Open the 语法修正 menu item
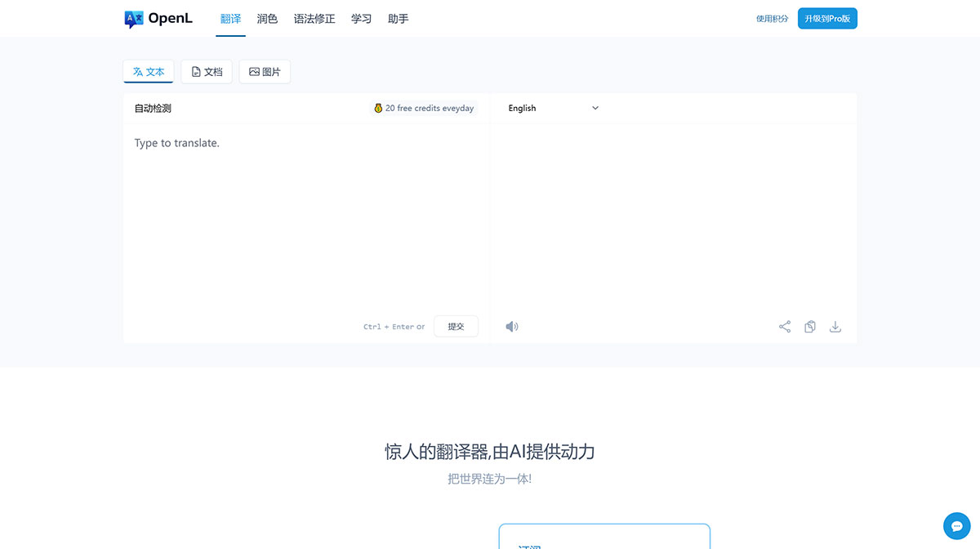Viewport: 980px width, 549px height. point(314,18)
